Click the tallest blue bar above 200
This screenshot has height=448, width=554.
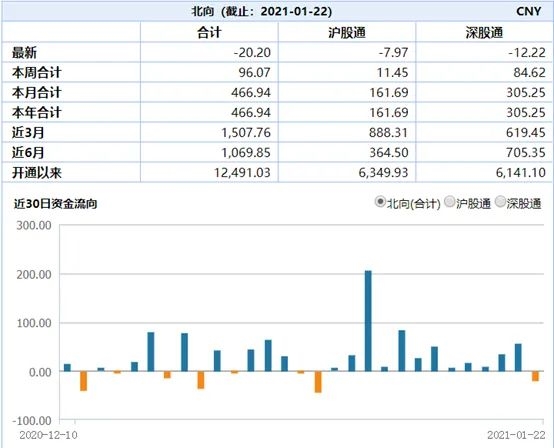pyautogui.click(x=368, y=321)
